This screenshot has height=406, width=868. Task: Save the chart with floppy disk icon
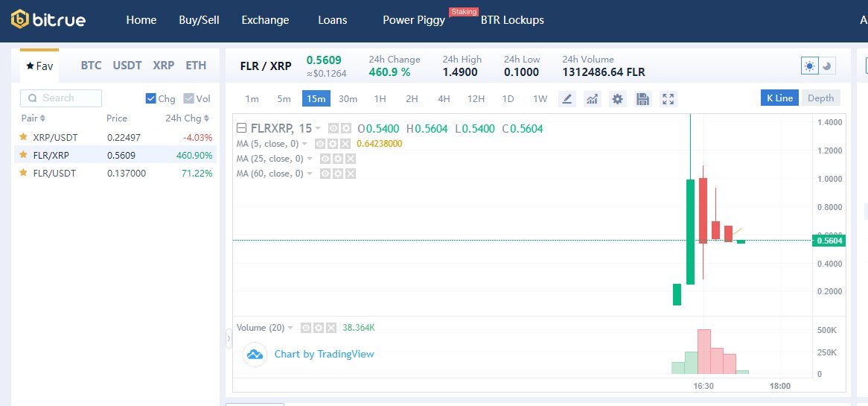click(x=642, y=99)
